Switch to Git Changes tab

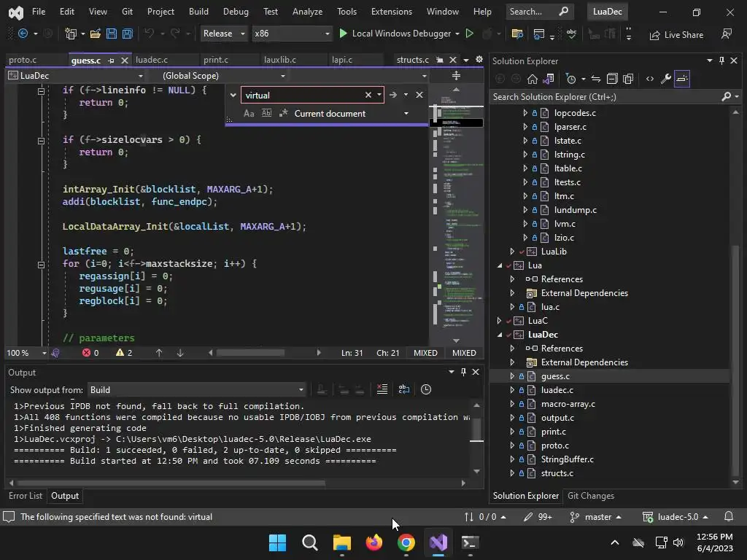coord(591,496)
